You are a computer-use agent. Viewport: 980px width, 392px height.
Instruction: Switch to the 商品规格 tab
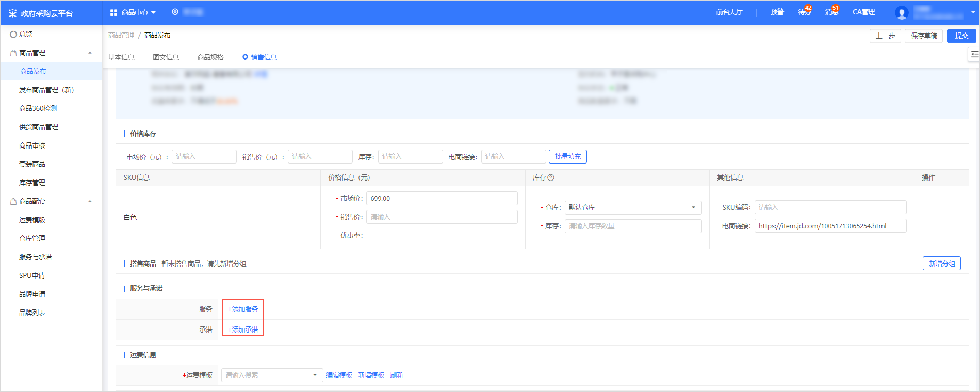[x=210, y=57]
